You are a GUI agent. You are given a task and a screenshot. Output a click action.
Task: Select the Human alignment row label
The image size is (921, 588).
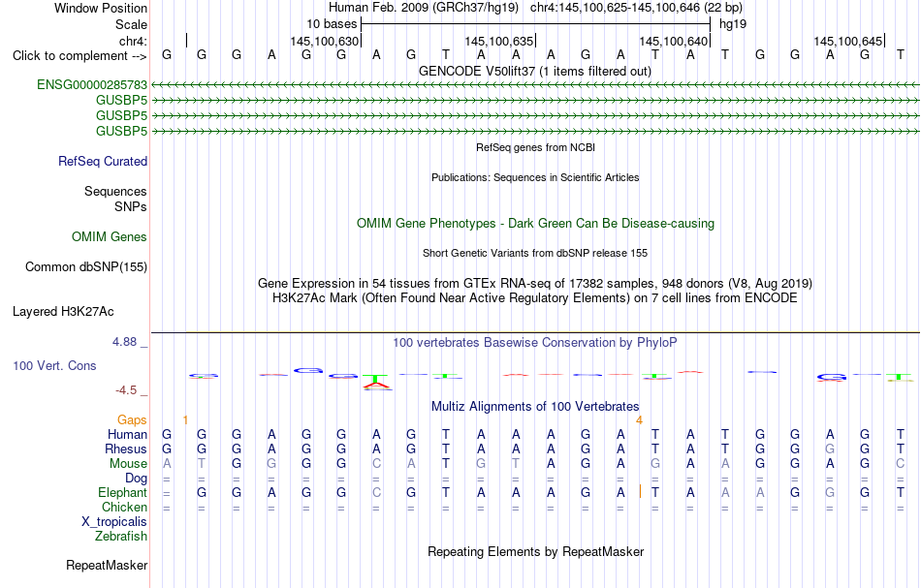pyautogui.click(x=127, y=435)
